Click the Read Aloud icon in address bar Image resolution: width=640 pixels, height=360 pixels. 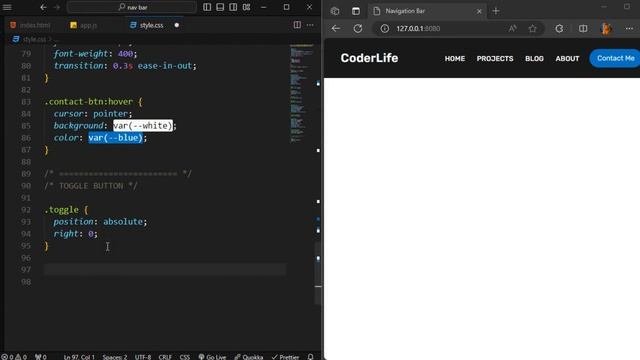click(x=512, y=29)
